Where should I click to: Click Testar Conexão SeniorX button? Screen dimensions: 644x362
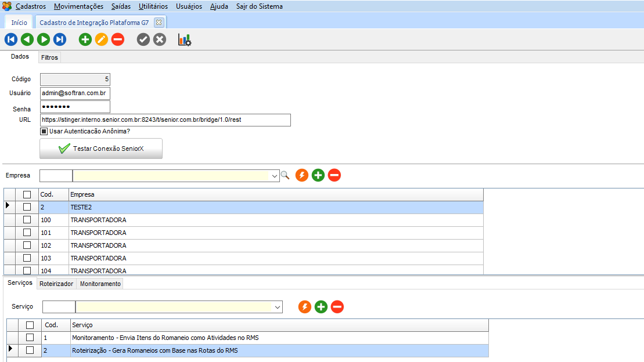(x=101, y=149)
